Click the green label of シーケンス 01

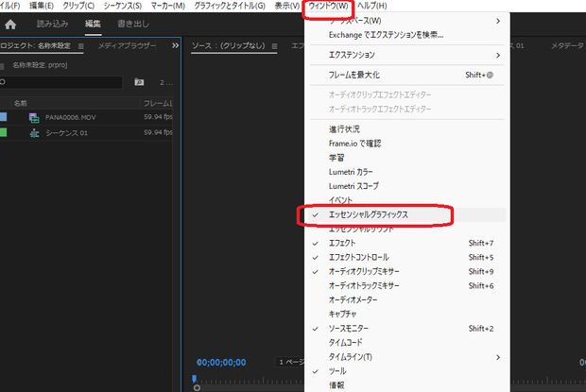click(x=3, y=132)
